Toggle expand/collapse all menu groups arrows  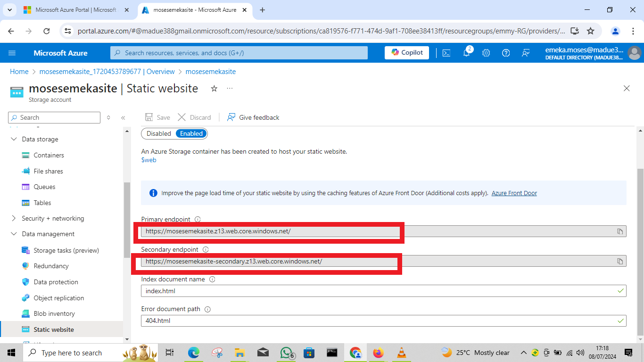point(108,117)
